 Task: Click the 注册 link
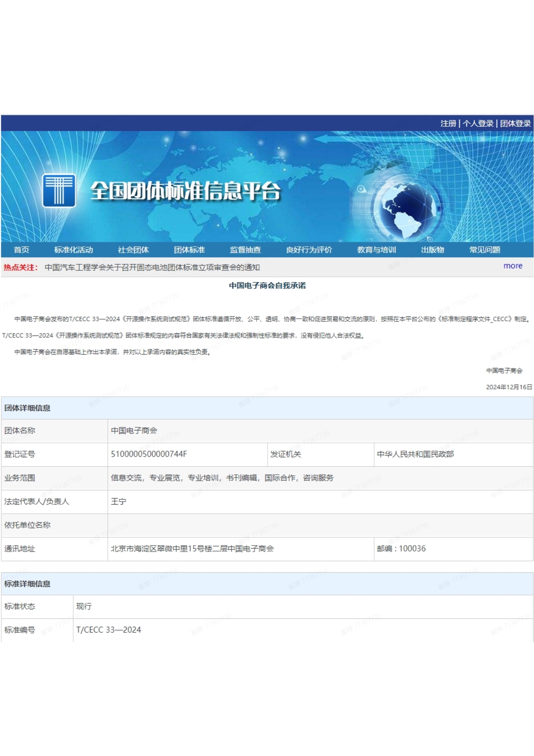(448, 123)
